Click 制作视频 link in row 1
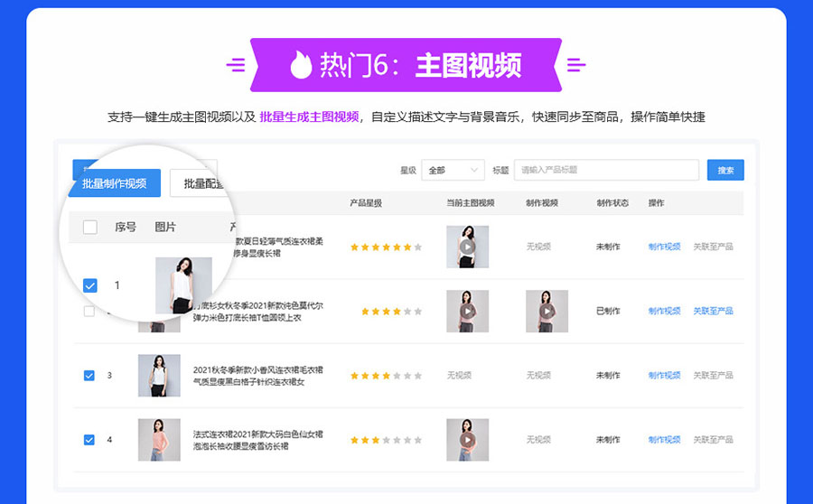The height and width of the screenshot is (504, 813). pyautogui.click(x=664, y=247)
